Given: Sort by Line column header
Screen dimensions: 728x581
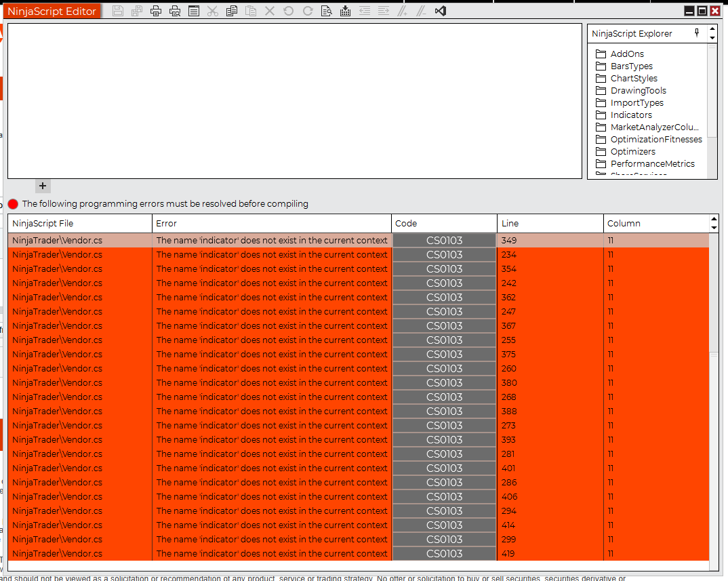Looking at the screenshot, I should pyautogui.click(x=550, y=224).
